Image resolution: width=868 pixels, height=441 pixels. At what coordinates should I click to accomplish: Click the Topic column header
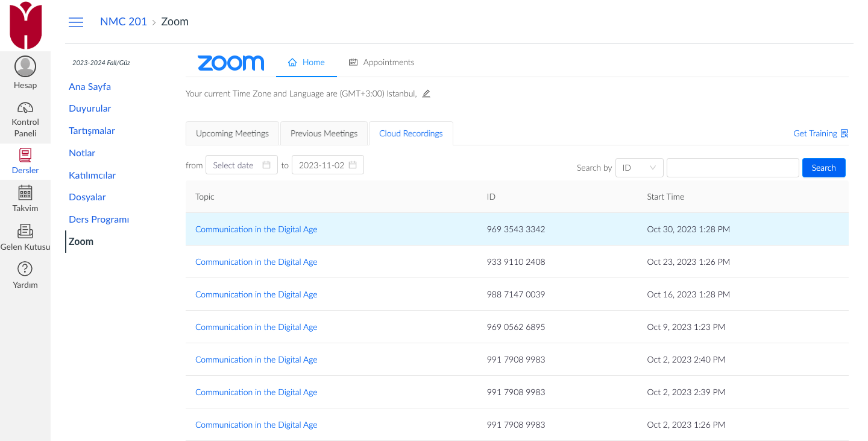tap(205, 197)
